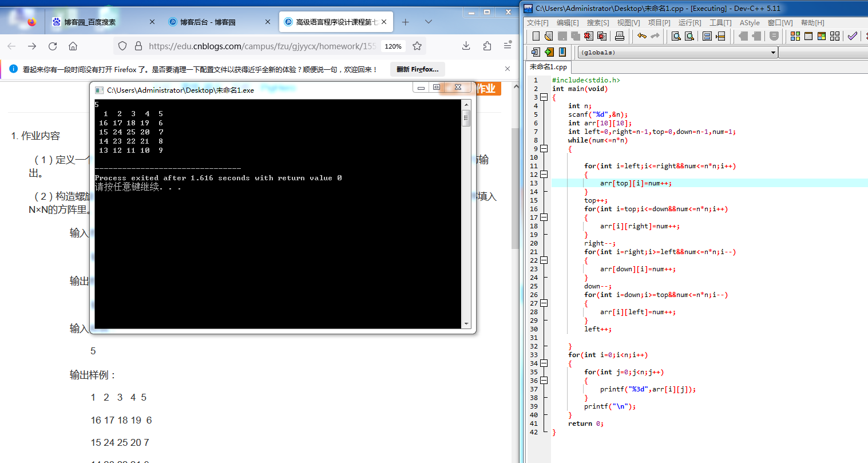Click Firefox reload page button
The image size is (868, 463).
(x=53, y=46)
